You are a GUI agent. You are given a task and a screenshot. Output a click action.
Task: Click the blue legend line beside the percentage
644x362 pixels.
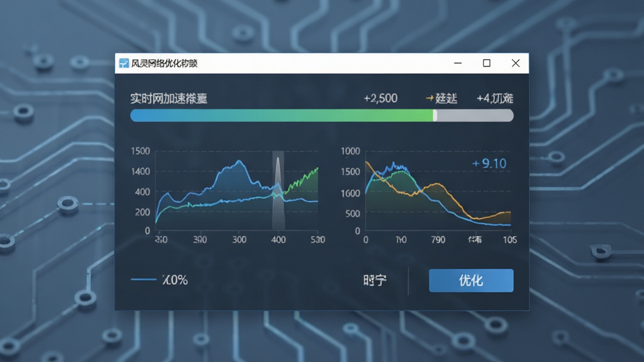(143, 280)
